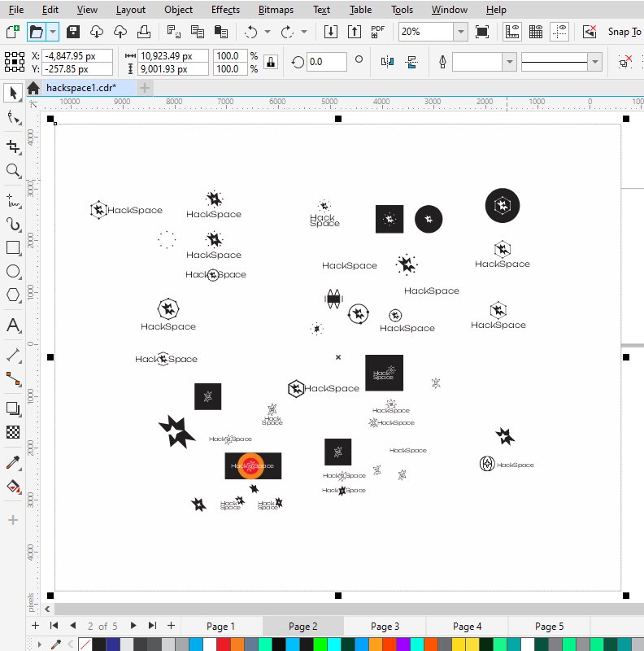Jump to the last page
Screen dimensions: 644x651
(152, 625)
